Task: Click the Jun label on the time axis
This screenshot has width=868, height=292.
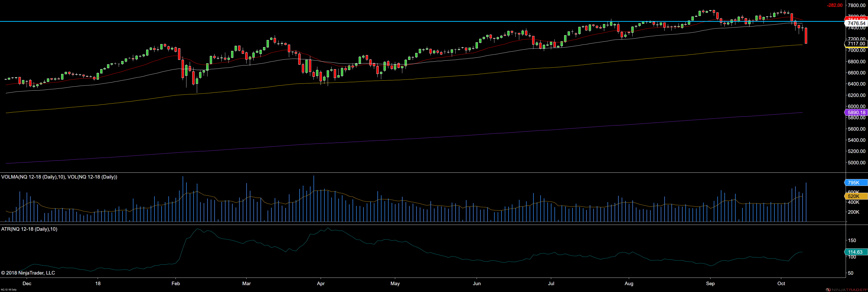Action: 477,284
